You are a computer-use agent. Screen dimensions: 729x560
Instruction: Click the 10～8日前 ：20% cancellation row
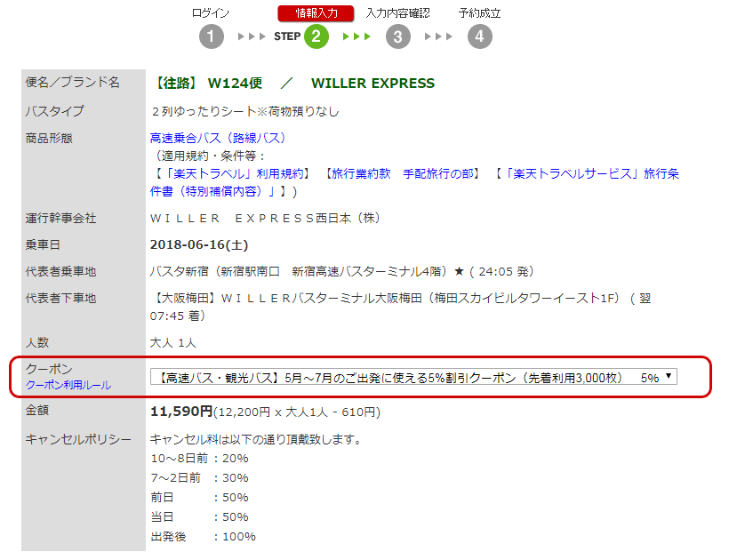point(199,459)
